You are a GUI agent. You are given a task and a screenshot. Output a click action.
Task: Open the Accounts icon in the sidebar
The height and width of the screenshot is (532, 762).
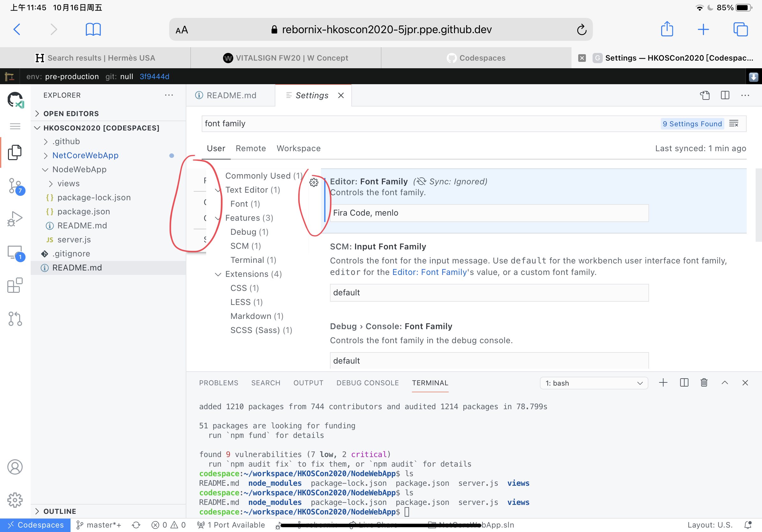click(x=15, y=467)
